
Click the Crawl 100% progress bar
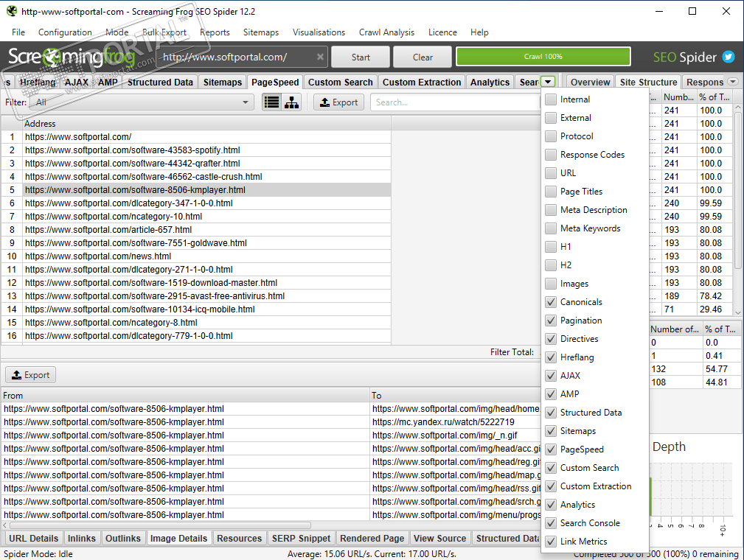point(543,57)
